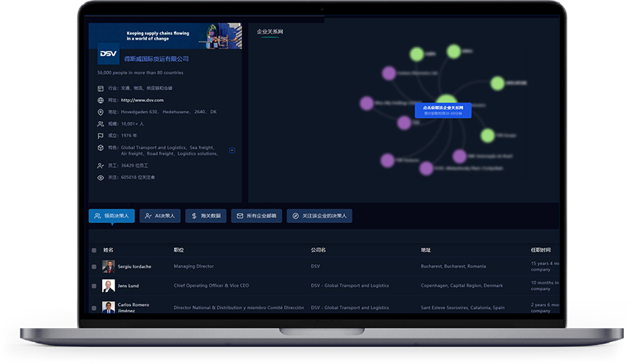Viewport: 634px width, 364px height.
Task: Click the location pin icon beside 地址
Action: click(x=101, y=112)
